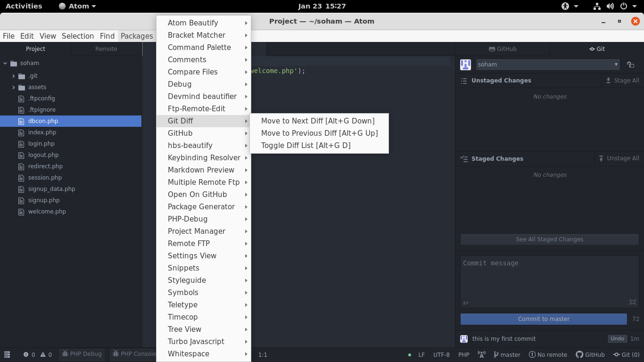This screenshot has height=362, width=644.
Task: Click the clock Jan 23 15:27
Action: (322, 6)
